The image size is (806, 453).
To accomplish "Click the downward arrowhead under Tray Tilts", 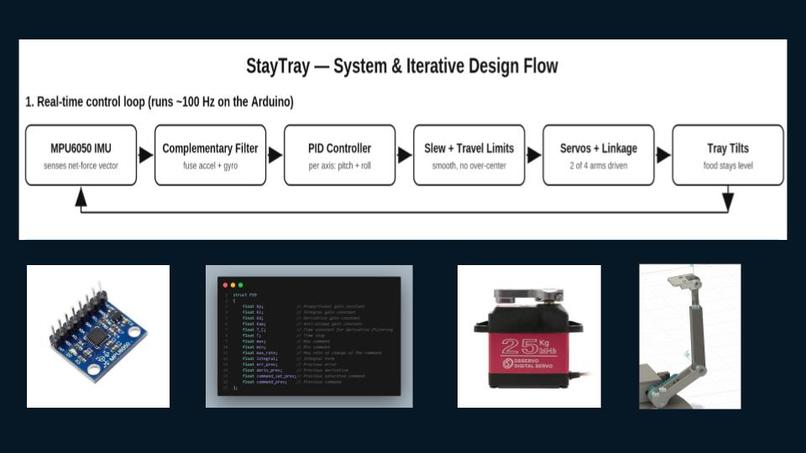I will (728, 202).
